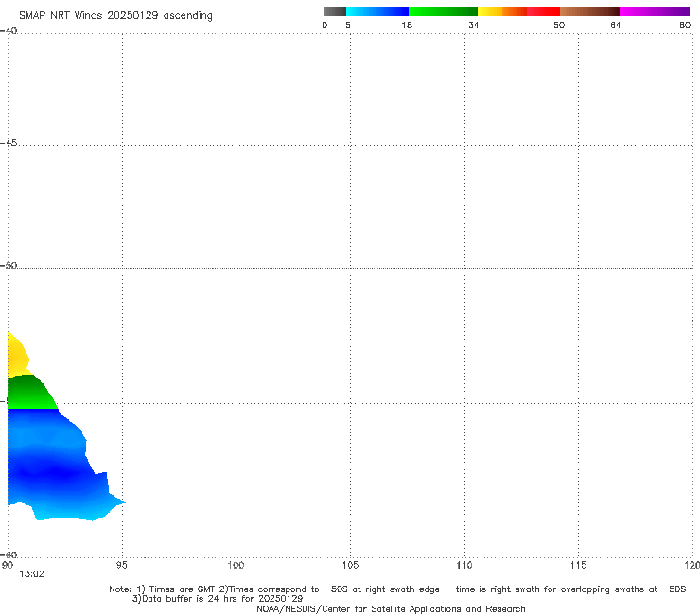700x615 pixels.
Task: Click the NOAA/NESDIS credit line
Action: pyautogui.click(x=391, y=609)
